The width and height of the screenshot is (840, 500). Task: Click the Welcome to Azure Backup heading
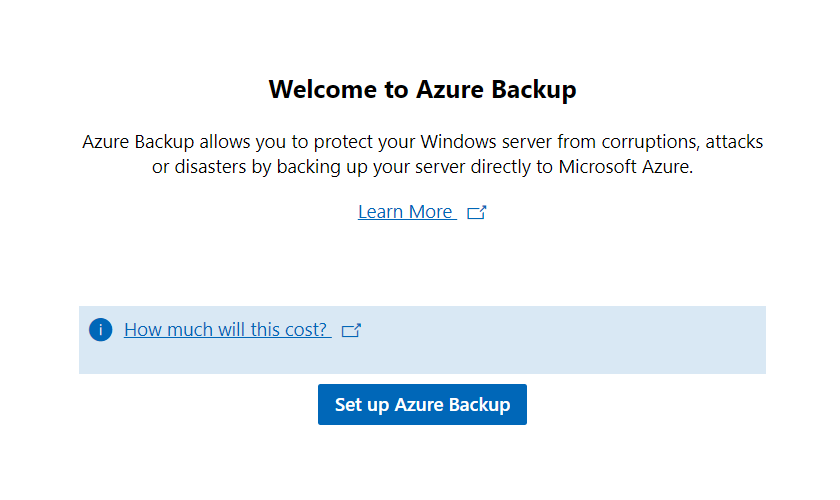pos(422,90)
